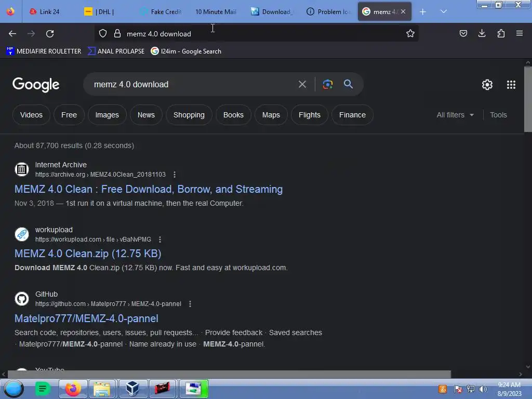The image size is (532, 399).
Task: Open l24im - Google Search bookmark
Action: (x=186, y=51)
